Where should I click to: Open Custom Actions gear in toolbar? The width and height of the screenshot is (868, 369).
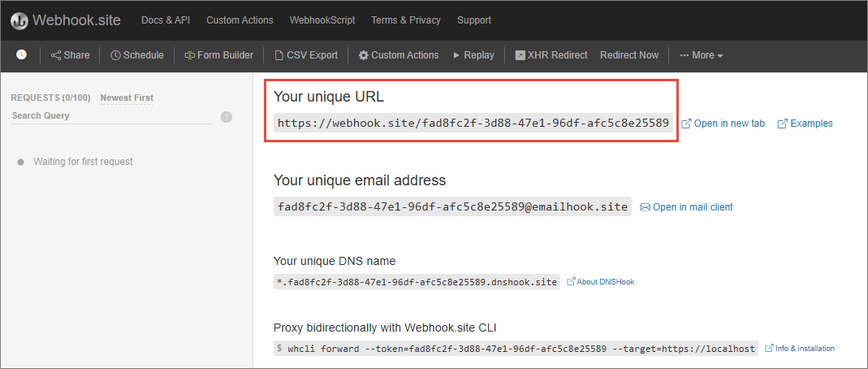[x=399, y=55]
